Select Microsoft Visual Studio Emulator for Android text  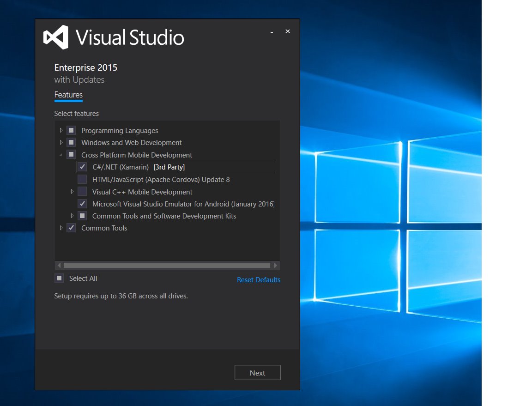click(x=183, y=204)
